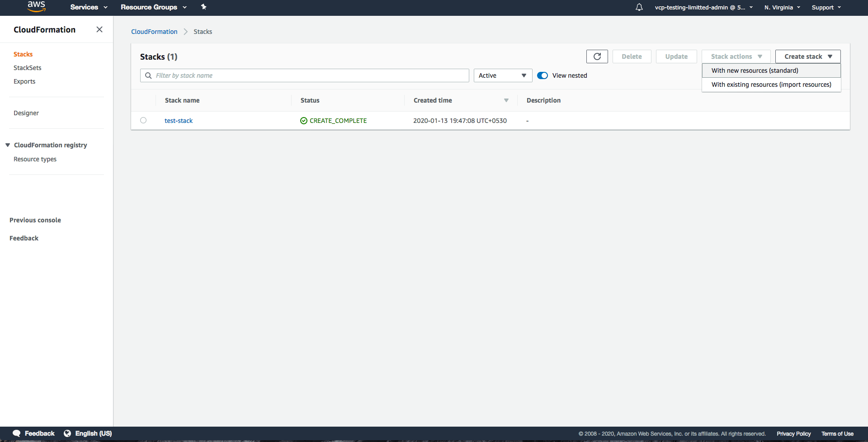This screenshot has width=868, height=442.
Task: Choose With new resources (standard)
Action: (x=755, y=71)
